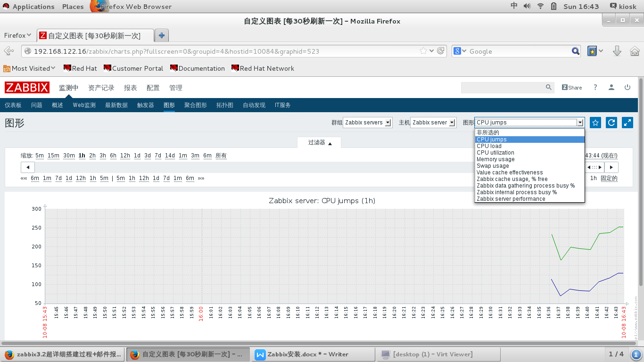Open 配置 main menu
This screenshot has width=644, height=362.
pos(153,88)
